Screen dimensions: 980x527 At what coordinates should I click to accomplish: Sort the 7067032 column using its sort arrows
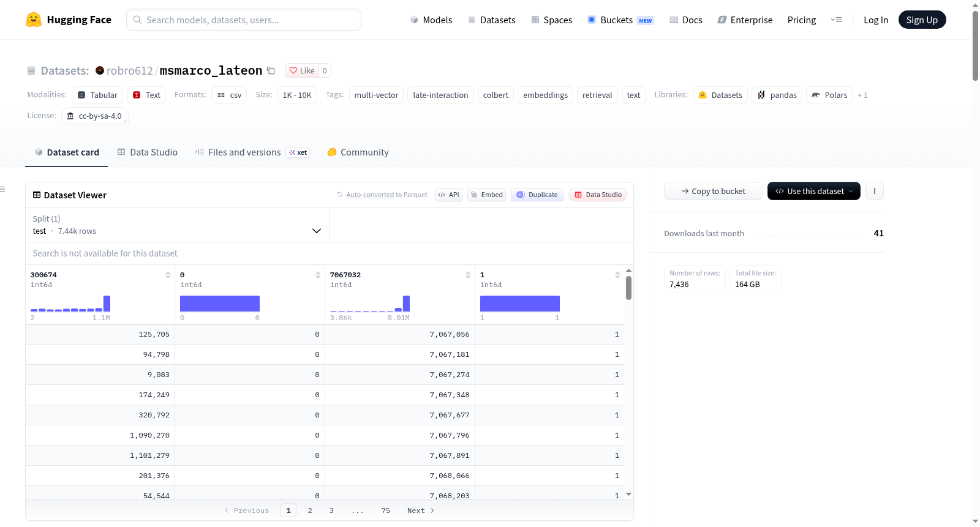point(468,275)
